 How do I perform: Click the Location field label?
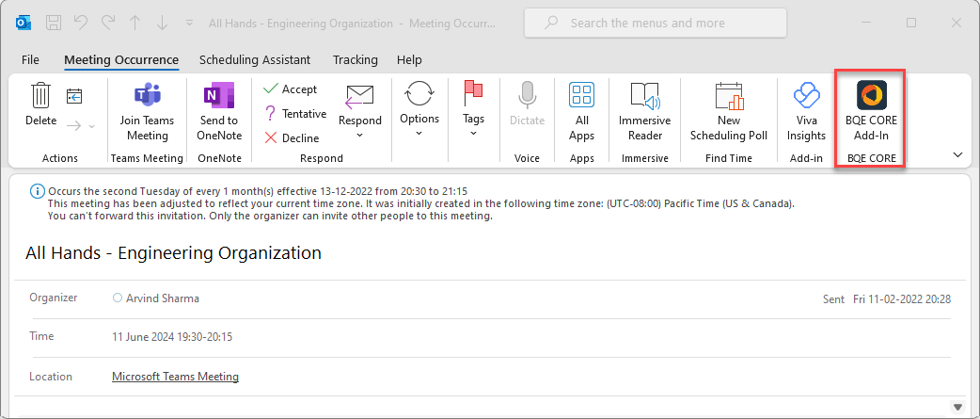tap(51, 377)
